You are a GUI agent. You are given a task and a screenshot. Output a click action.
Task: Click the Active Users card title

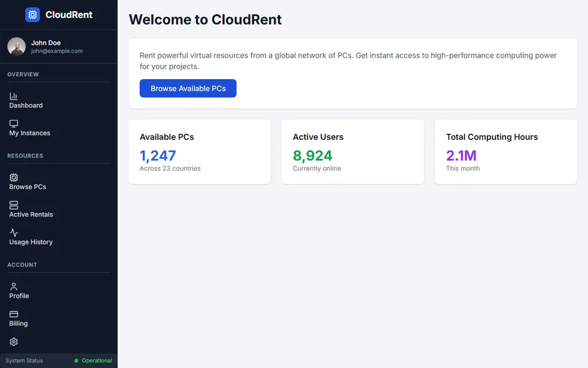(318, 137)
